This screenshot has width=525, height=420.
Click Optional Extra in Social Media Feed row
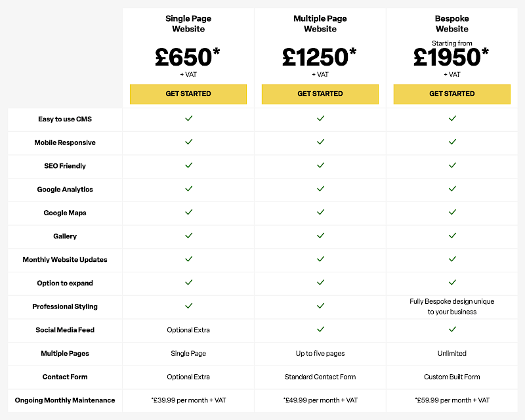(x=188, y=330)
